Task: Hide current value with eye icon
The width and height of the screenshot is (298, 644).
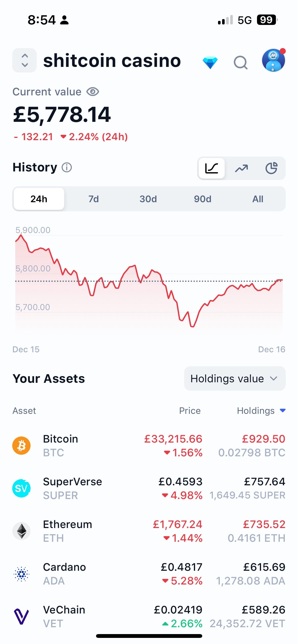Action: 93,92
